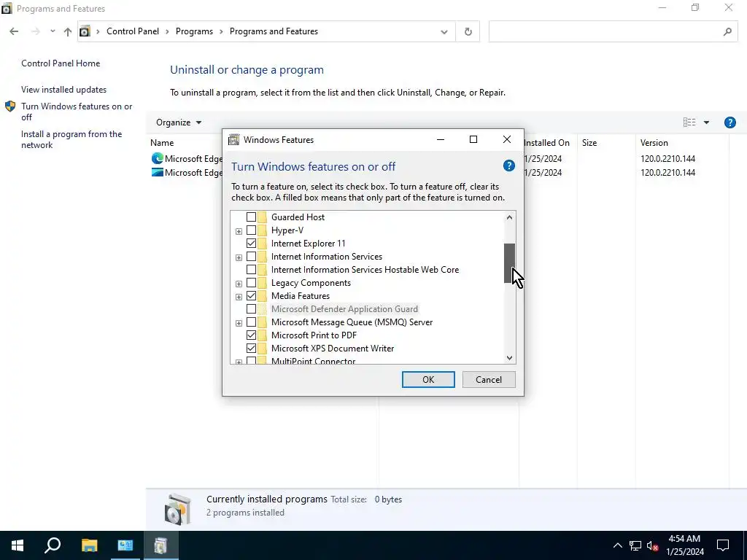Click the Control Panel icon in address bar
The width and height of the screenshot is (747, 560).
click(x=85, y=31)
